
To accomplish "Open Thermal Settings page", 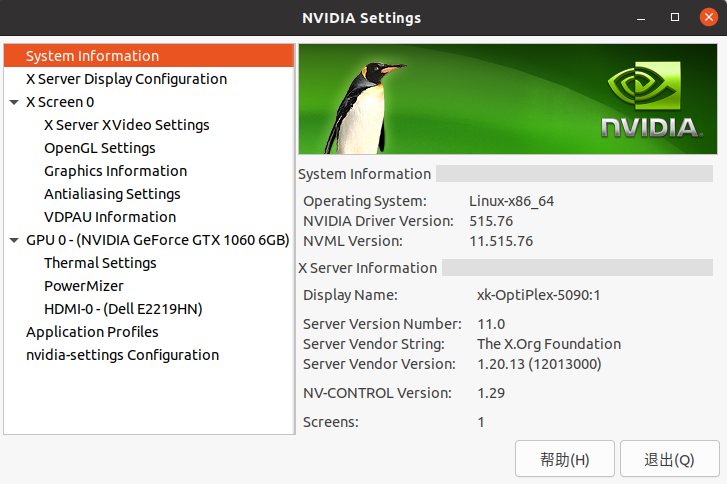I will [100, 263].
